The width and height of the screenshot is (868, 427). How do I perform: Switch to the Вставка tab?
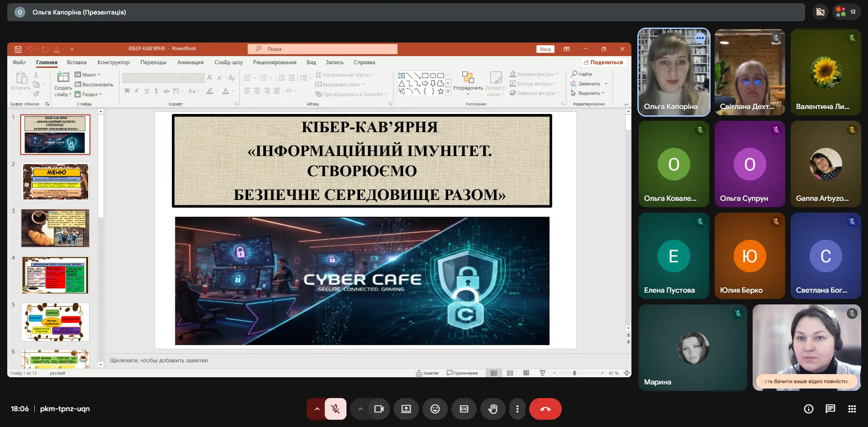pyautogui.click(x=76, y=62)
